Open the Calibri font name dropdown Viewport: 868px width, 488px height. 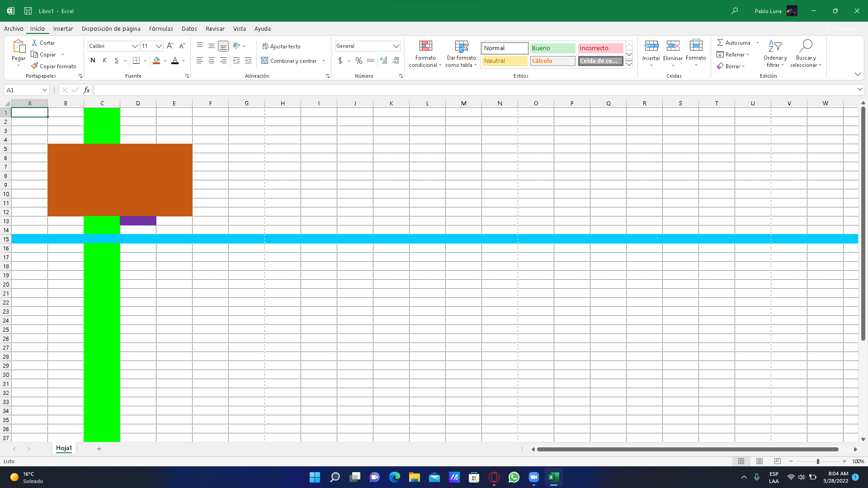(135, 46)
